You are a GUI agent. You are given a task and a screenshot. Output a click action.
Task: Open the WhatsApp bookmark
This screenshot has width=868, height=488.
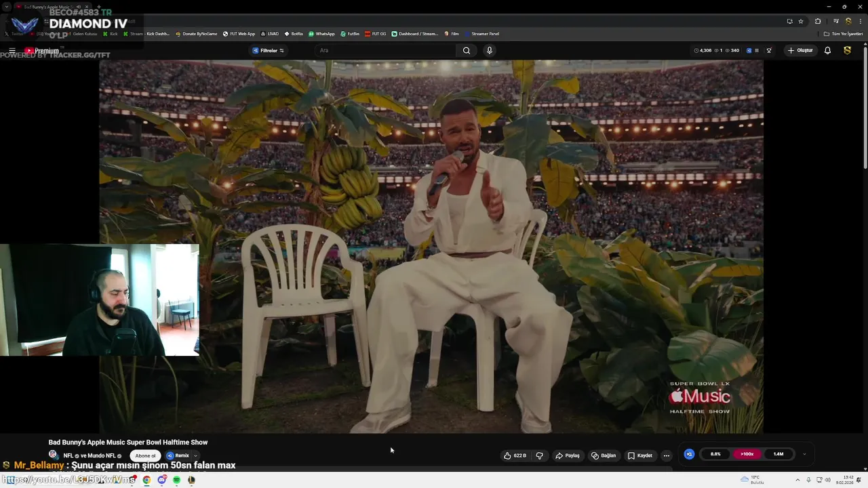(x=321, y=33)
